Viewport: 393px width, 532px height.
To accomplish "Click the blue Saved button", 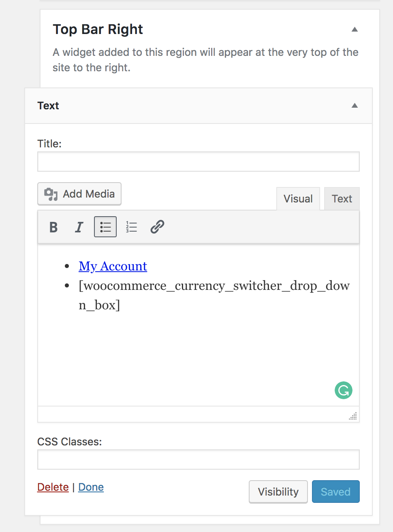I will (336, 492).
